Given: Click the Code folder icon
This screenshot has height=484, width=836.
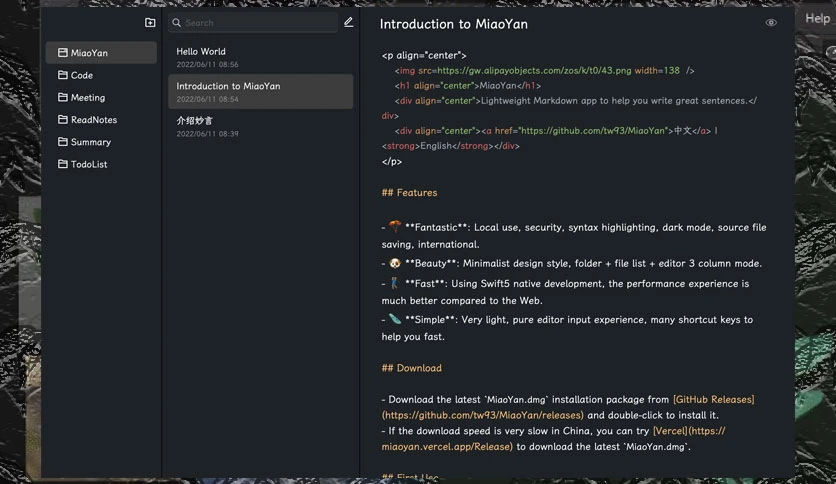Looking at the screenshot, I should (63, 75).
